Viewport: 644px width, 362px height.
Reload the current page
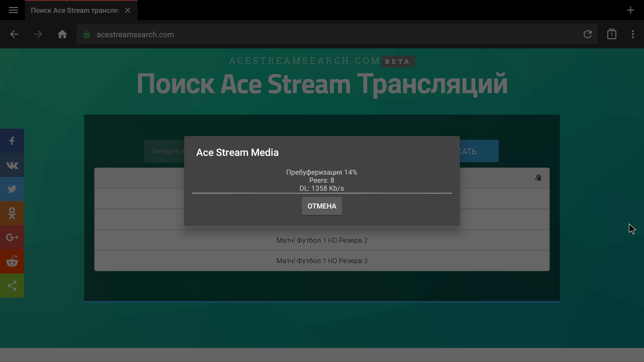(x=588, y=34)
